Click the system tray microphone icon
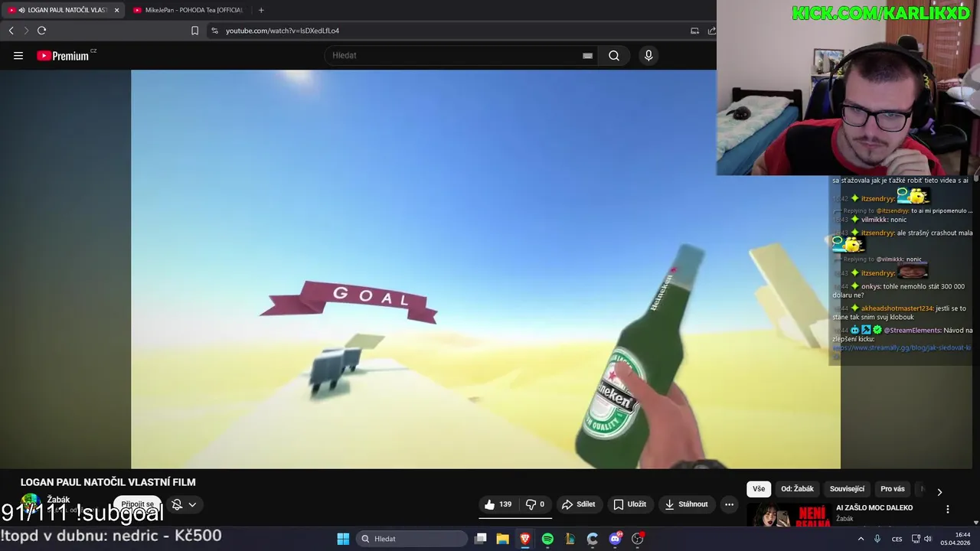 877,539
